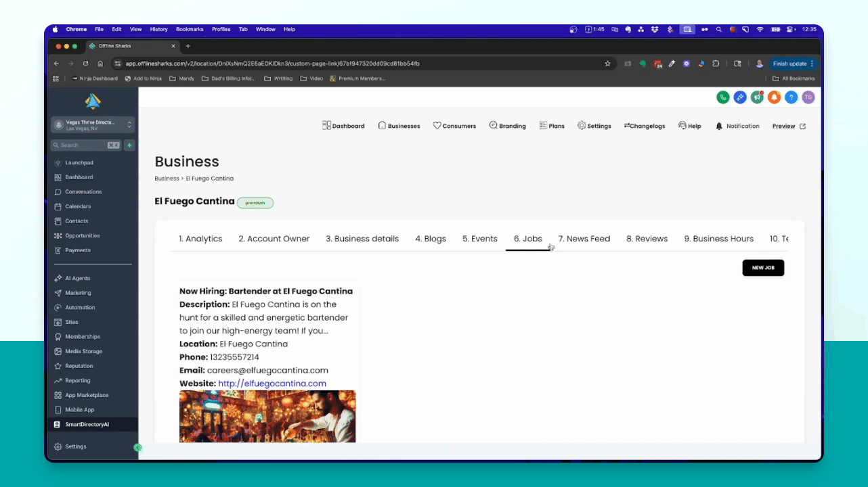Click the blue question mark help icon
The image size is (868, 487).
(x=791, y=97)
